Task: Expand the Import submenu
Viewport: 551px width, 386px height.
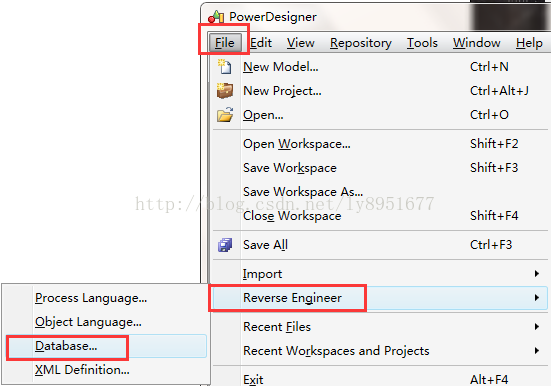Action: click(x=380, y=274)
